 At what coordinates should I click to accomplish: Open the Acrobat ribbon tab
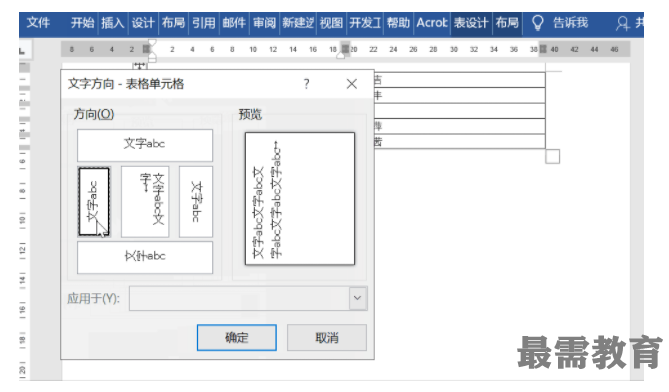[x=432, y=23]
